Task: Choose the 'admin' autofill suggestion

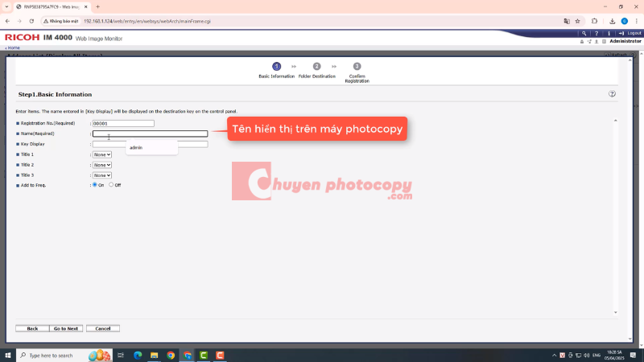Action: tap(151, 148)
